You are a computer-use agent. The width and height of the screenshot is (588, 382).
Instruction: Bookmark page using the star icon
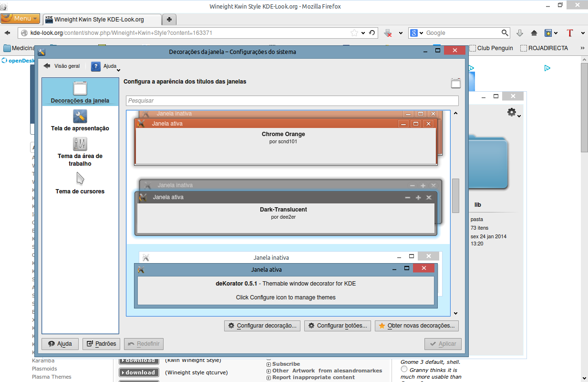coord(354,33)
